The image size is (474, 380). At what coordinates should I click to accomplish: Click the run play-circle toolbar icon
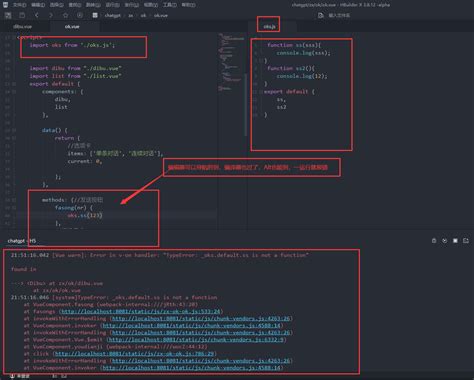(x=80, y=15)
